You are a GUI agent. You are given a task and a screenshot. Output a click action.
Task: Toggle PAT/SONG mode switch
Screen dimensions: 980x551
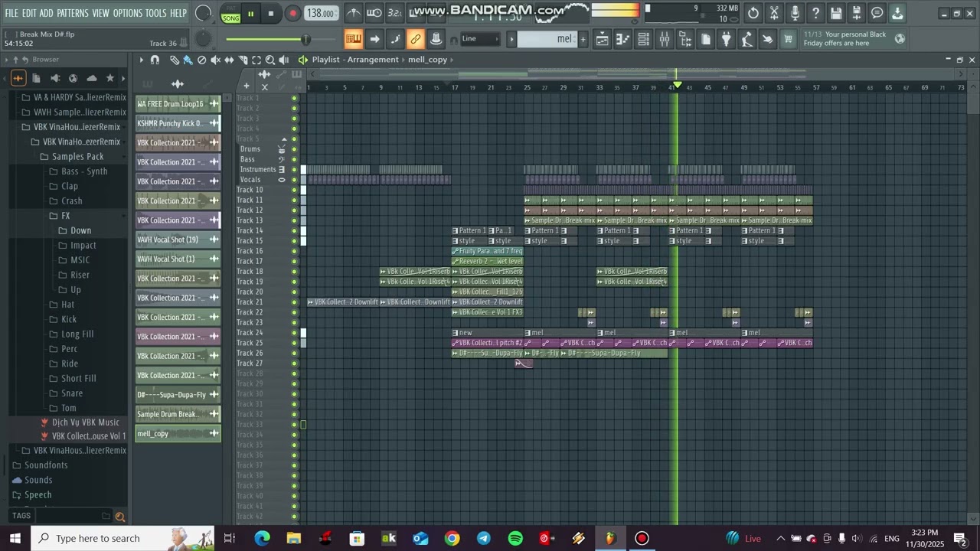pyautogui.click(x=230, y=14)
